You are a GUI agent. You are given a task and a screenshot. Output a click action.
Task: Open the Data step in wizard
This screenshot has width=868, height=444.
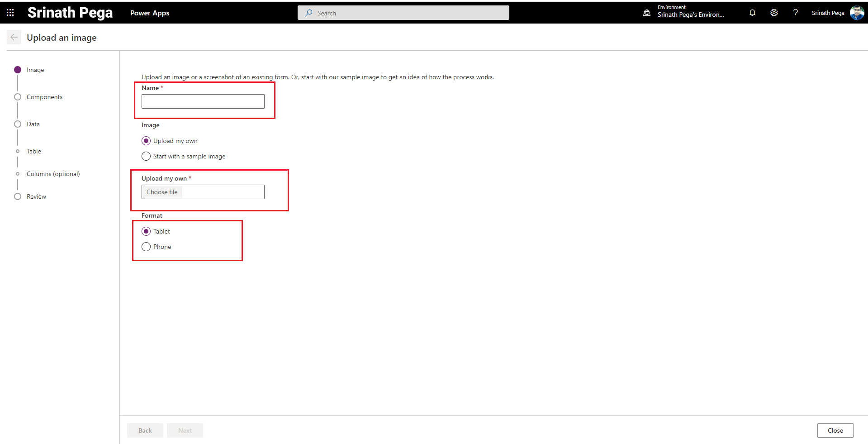(33, 124)
